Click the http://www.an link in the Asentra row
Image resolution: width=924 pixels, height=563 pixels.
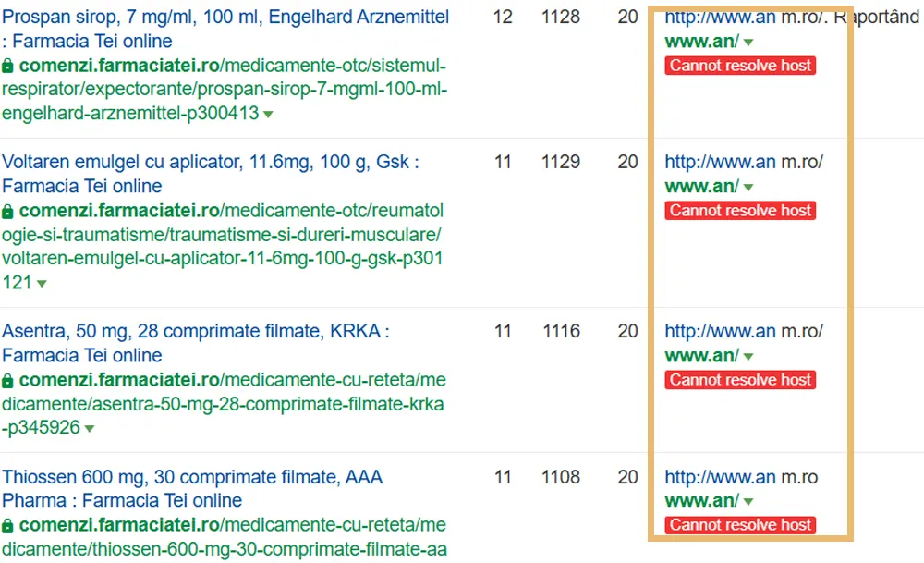tap(720, 332)
